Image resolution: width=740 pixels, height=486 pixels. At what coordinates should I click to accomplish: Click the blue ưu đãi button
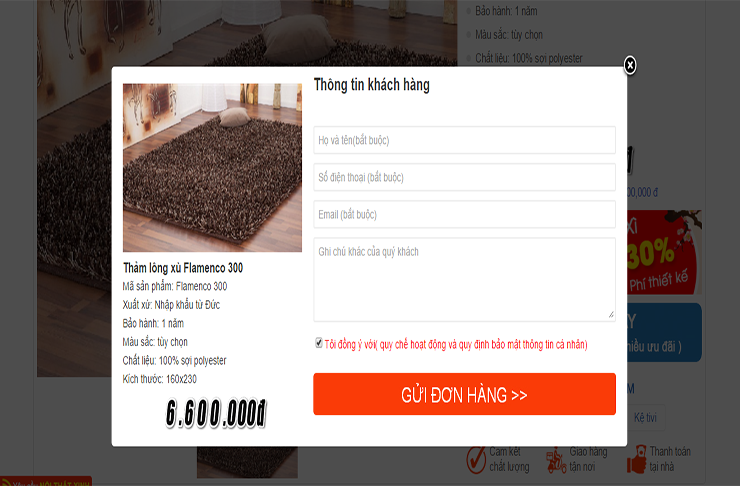(664, 333)
